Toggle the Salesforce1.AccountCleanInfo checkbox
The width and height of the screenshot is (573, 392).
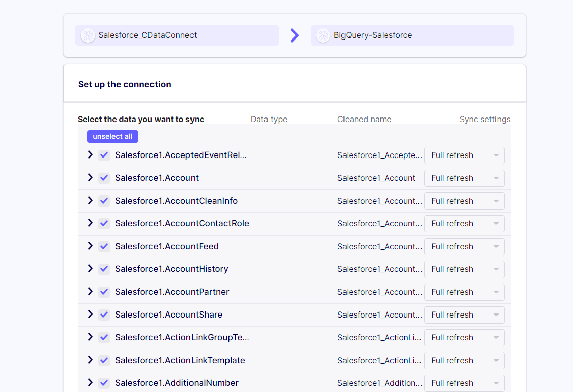[x=104, y=201]
